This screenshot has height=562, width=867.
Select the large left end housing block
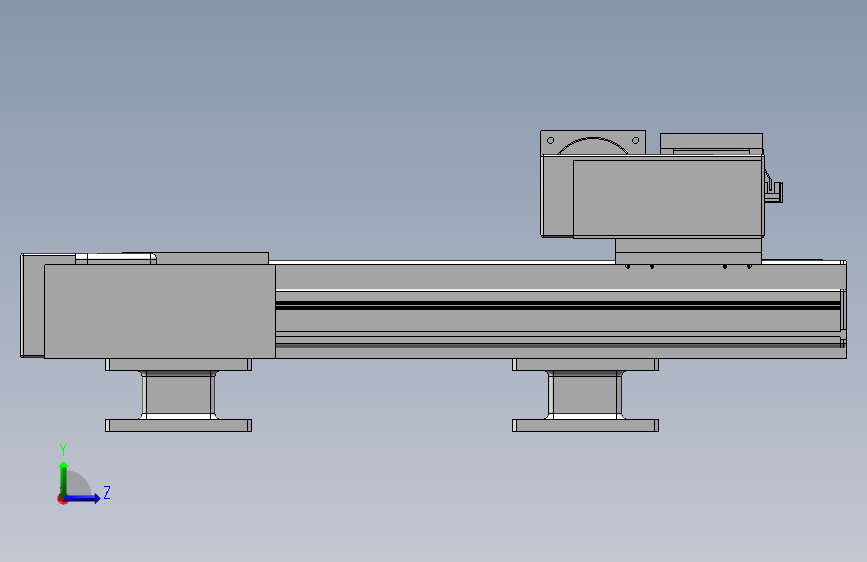(160, 311)
